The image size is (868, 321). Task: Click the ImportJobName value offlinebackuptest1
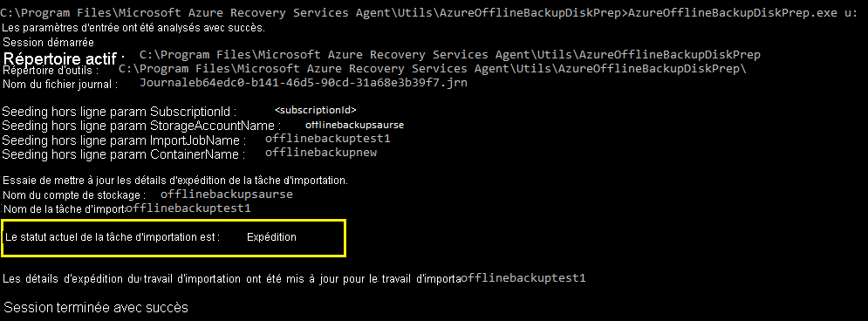coord(328,139)
